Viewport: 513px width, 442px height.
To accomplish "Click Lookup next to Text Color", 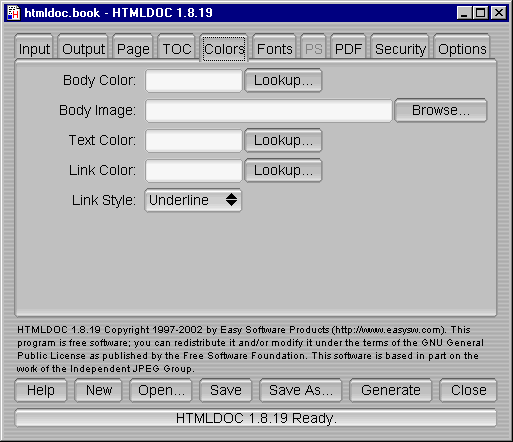I will coord(283,140).
